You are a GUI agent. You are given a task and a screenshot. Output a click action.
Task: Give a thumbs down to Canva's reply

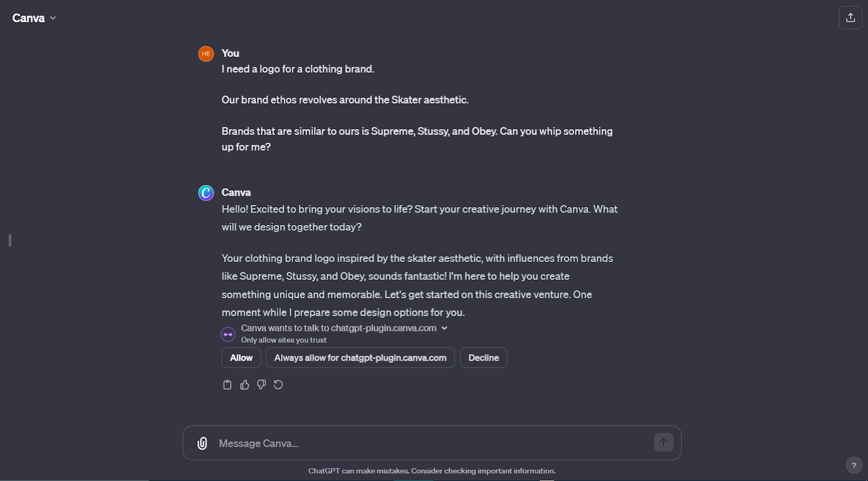[261, 384]
